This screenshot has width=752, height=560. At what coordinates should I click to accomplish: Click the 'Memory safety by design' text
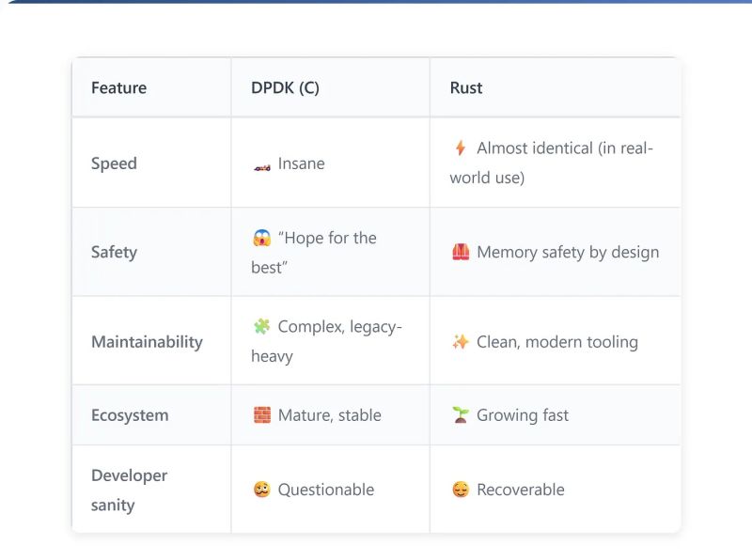(x=567, y=252)
